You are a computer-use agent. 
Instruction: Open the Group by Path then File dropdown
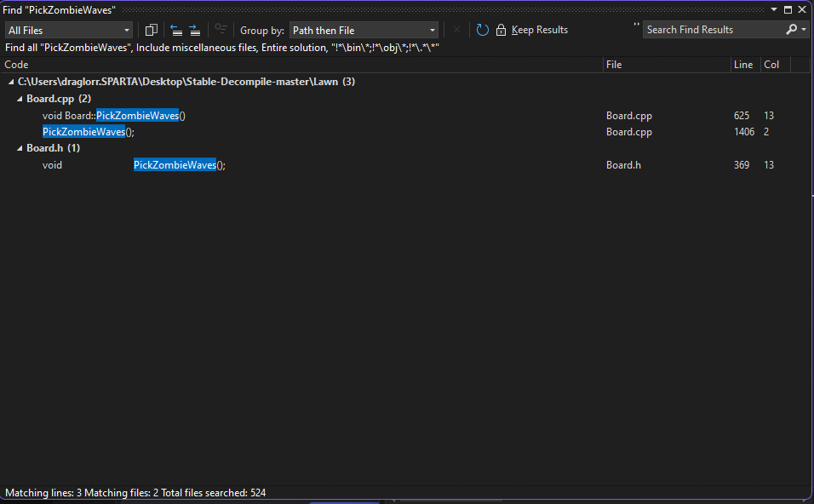click(364, 30)
